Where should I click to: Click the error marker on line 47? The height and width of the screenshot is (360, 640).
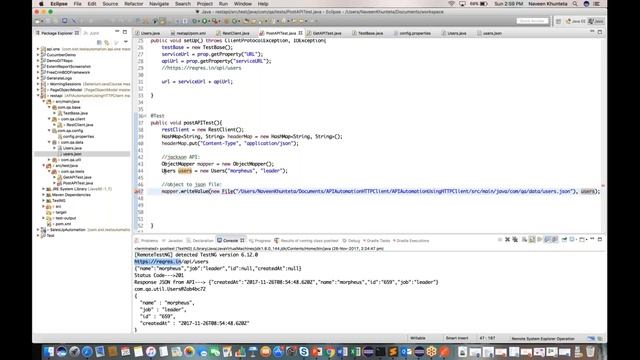[136, 191]
